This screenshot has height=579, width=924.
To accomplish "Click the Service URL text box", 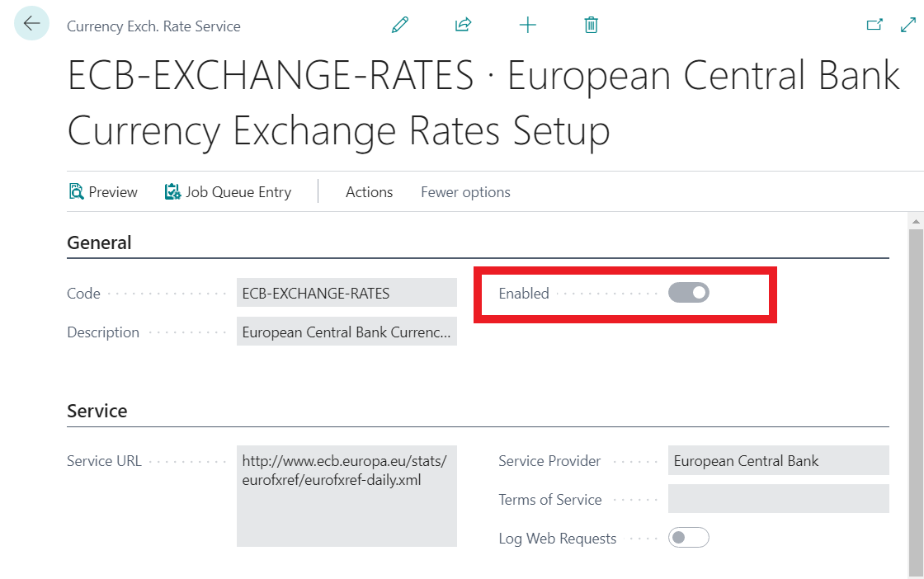I will click(x=346, y=496).
